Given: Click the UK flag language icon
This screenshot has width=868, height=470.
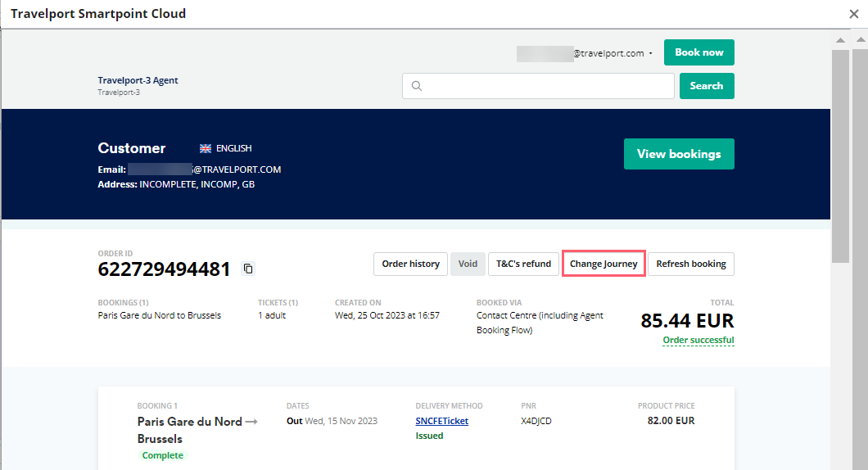Looking at the screenshot, I should click(206, 148).
